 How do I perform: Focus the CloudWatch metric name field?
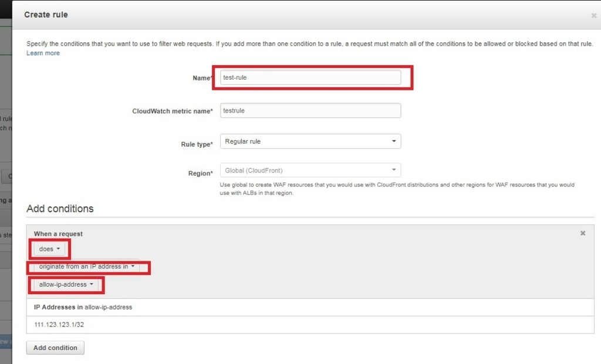coord(310,110)
